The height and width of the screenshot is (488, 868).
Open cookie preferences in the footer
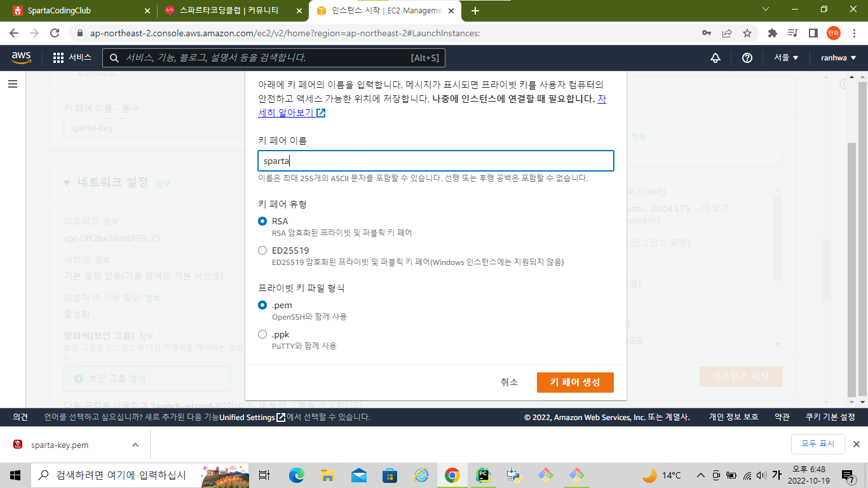pos(831,417)
